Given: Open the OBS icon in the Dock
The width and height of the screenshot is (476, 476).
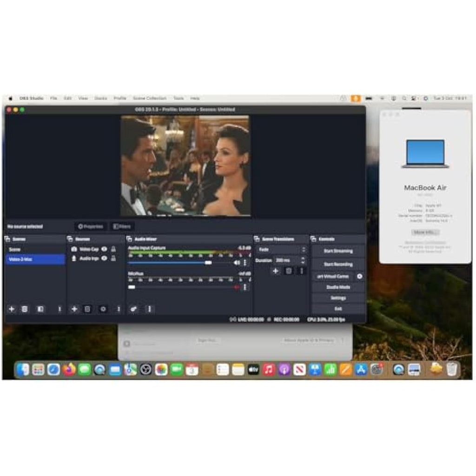Looking at the screenshot, I should point(145,370).
